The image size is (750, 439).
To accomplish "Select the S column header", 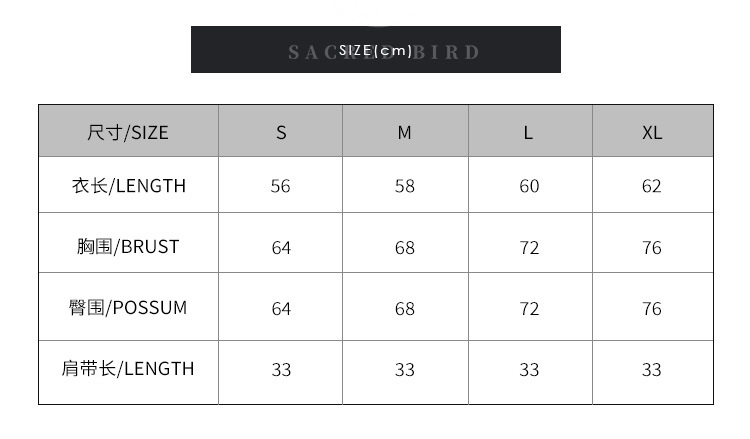I will click(x=281, y=132).
